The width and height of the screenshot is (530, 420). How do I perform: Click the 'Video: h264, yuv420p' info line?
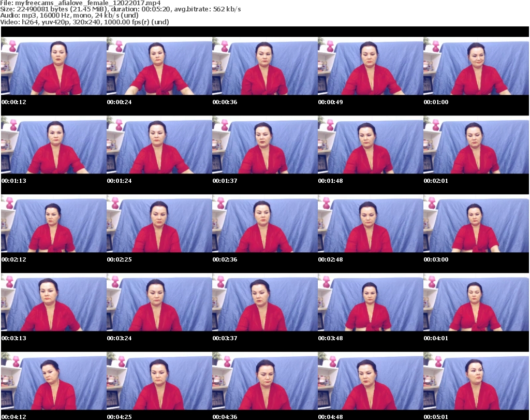(84, 22)
